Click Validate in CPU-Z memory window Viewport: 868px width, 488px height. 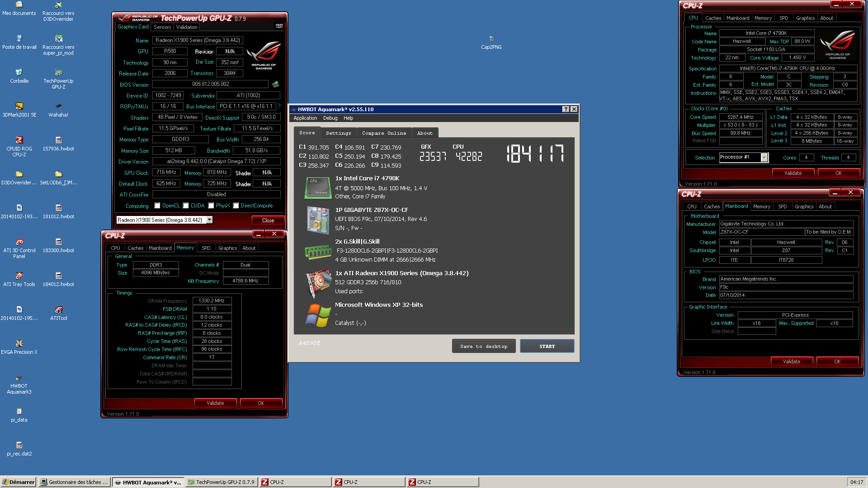pos(215,403)
